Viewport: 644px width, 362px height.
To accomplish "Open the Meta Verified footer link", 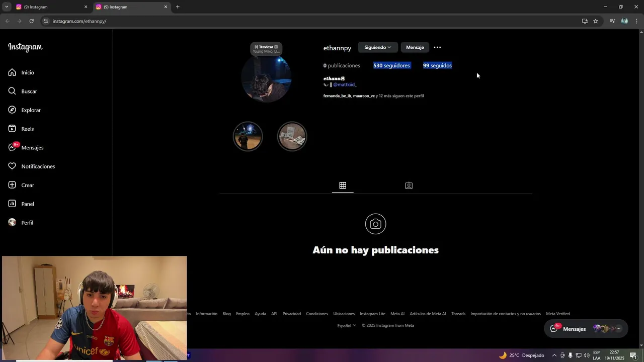I will pos(558,314).
